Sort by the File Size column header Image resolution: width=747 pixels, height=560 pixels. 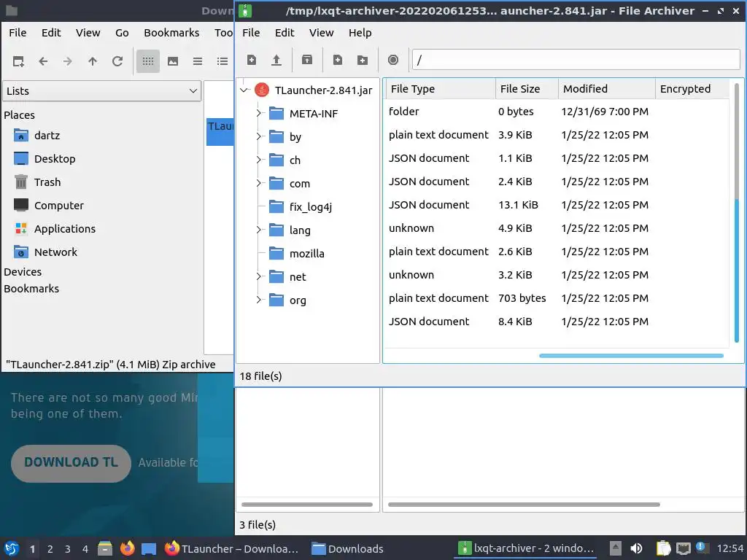coord(527,89)
